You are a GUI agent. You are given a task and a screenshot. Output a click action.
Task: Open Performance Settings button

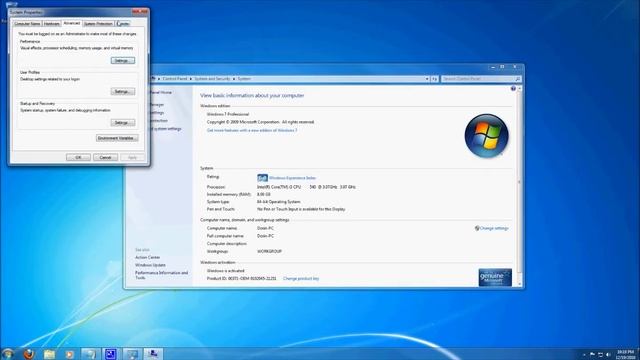coord(122,60)
